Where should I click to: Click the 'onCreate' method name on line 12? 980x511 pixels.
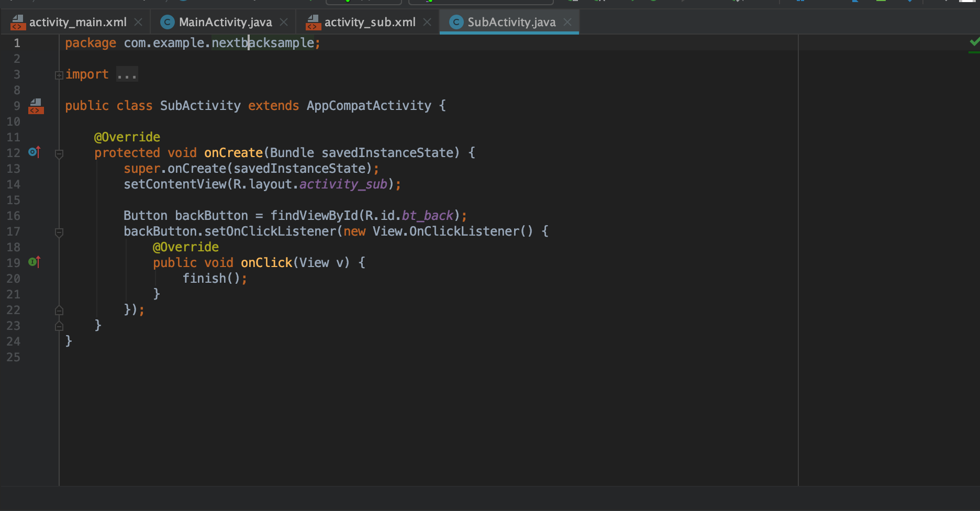pyautogui.click(x=233, y=153)
